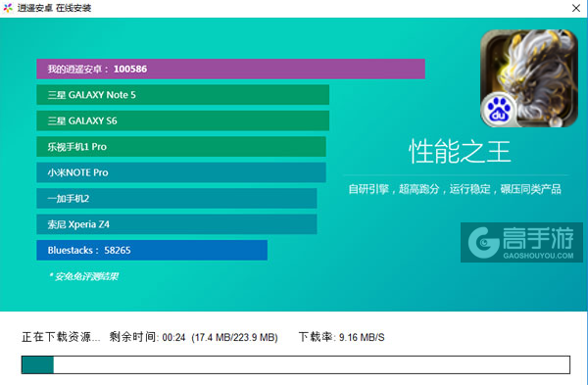Click the download progress bar
Screen dimensions: 588x385
(x=296, y=364)
